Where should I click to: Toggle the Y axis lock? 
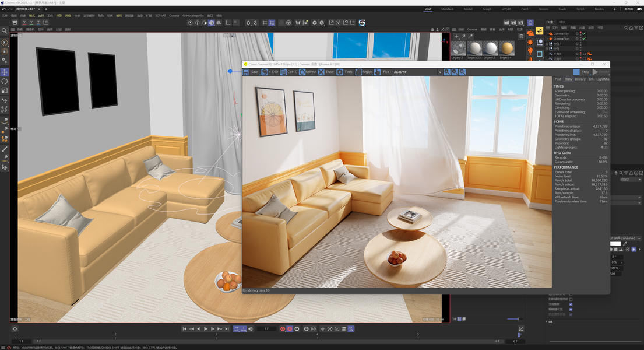click(x=31, y=23)
